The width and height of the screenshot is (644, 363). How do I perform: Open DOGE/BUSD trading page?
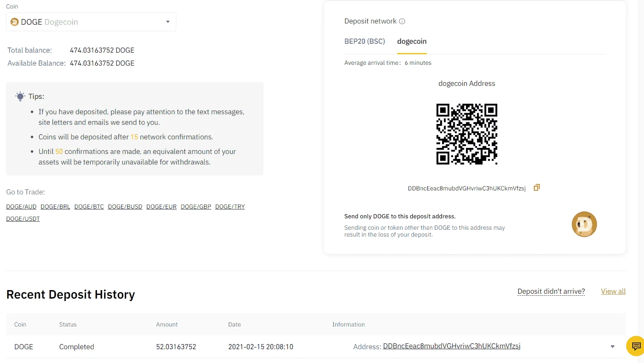click(x=125, y=207)
